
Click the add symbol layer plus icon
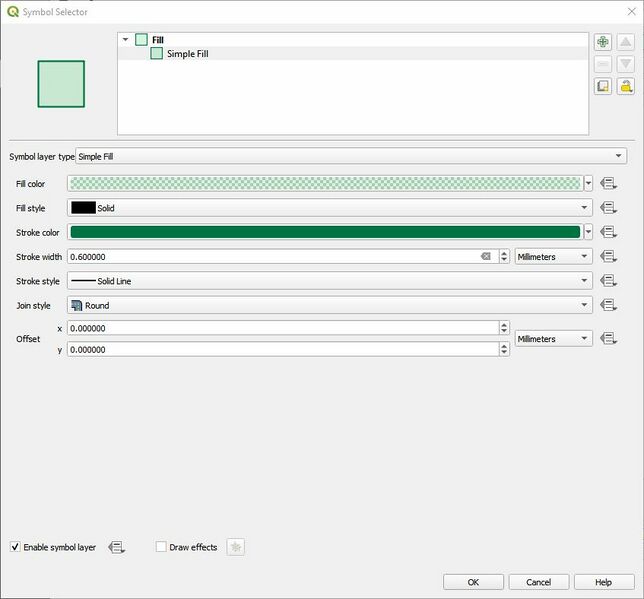(x=602, y=42)
